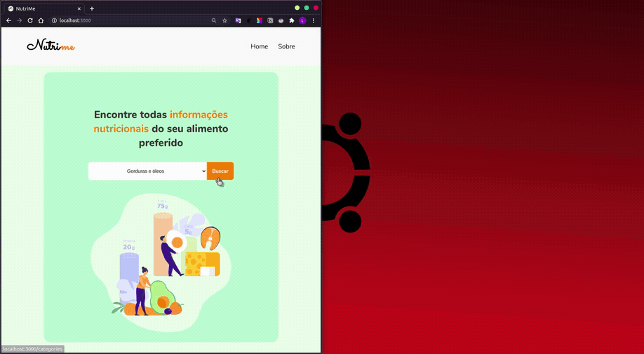Viewport: 644px width, 354px height.
Task: Close the NutriMe tab
Action: 79,8
